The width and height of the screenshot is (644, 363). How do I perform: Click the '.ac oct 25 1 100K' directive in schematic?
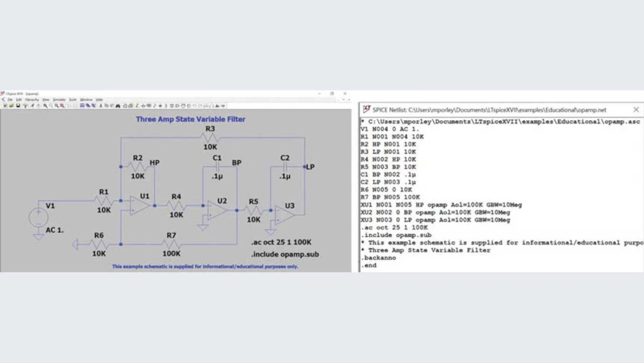pos(281,242)
